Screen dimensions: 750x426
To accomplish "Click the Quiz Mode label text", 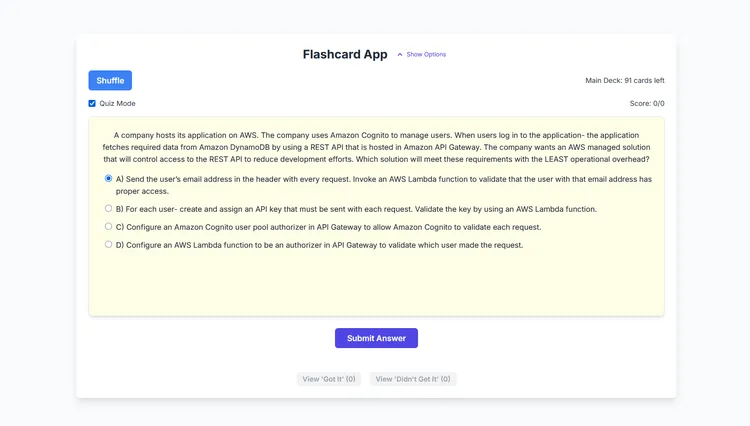I will coord(117,103).
